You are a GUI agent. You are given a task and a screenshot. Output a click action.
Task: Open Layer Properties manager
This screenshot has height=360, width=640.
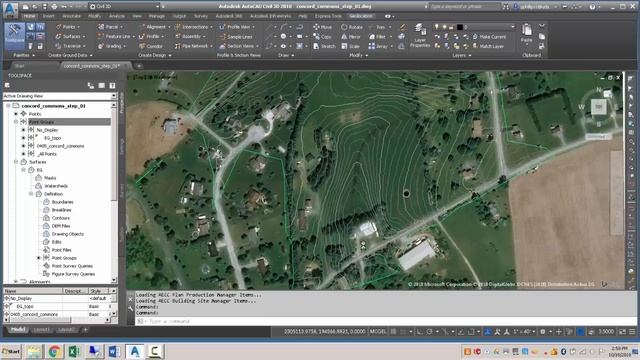pos(420,36)
